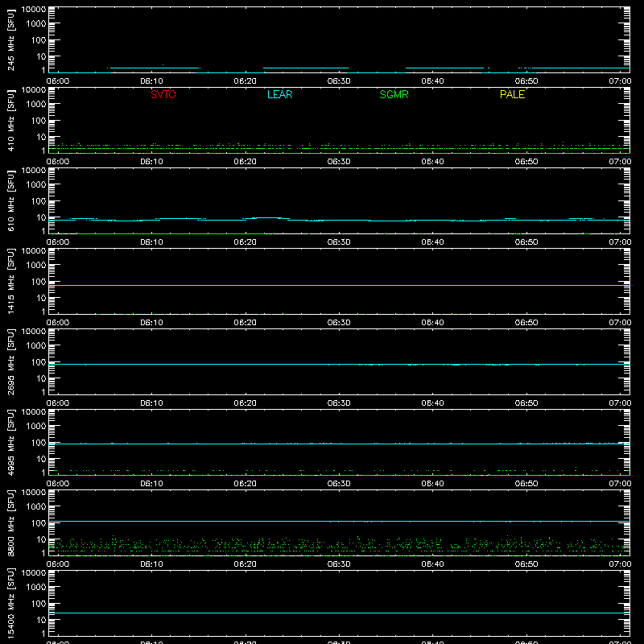Image resolution: width=644 pixels, height=644 pixels.
Task: Click the 06:30 label under 1415 MHz panel
Action: pyautogui.click(x=339, y=323)
